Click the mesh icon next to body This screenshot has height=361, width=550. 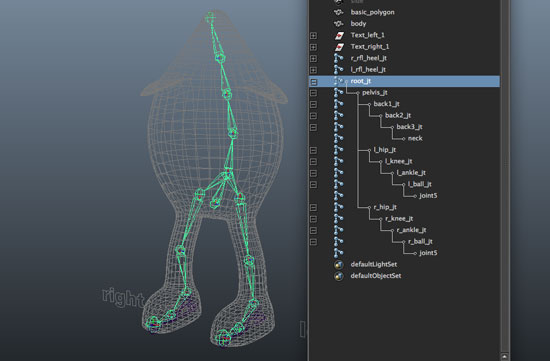(338, 24)
